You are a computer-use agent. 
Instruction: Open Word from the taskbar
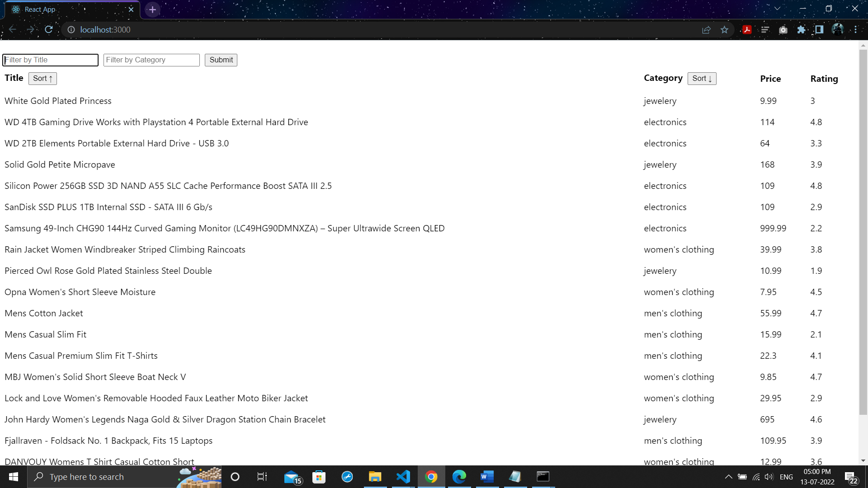tap(487, 477)
